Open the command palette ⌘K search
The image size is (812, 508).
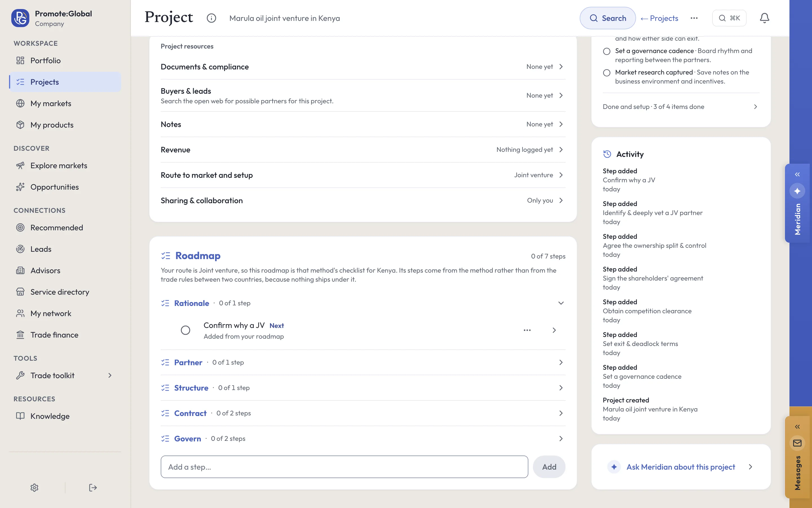tap(729, 18)
